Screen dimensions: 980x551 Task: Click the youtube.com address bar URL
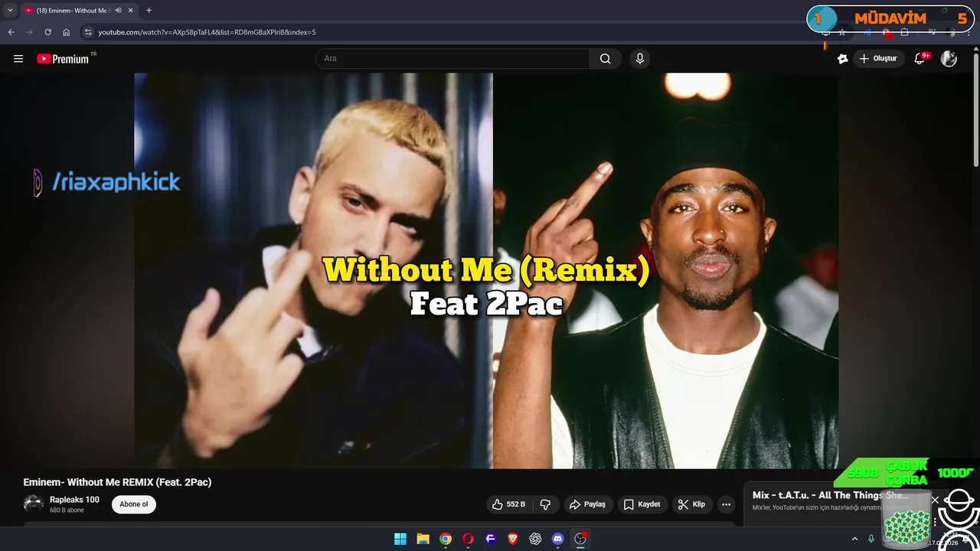tap(207, 32)
